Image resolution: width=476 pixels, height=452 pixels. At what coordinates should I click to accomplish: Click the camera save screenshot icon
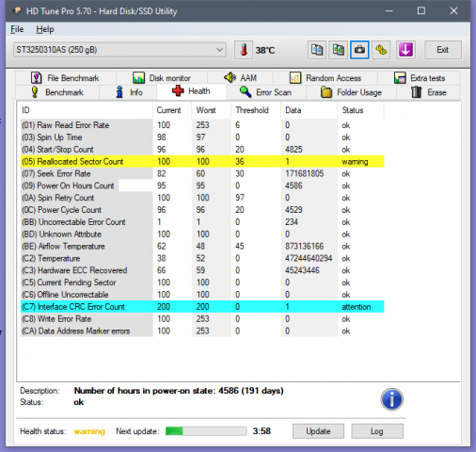[x=359, y=50]
